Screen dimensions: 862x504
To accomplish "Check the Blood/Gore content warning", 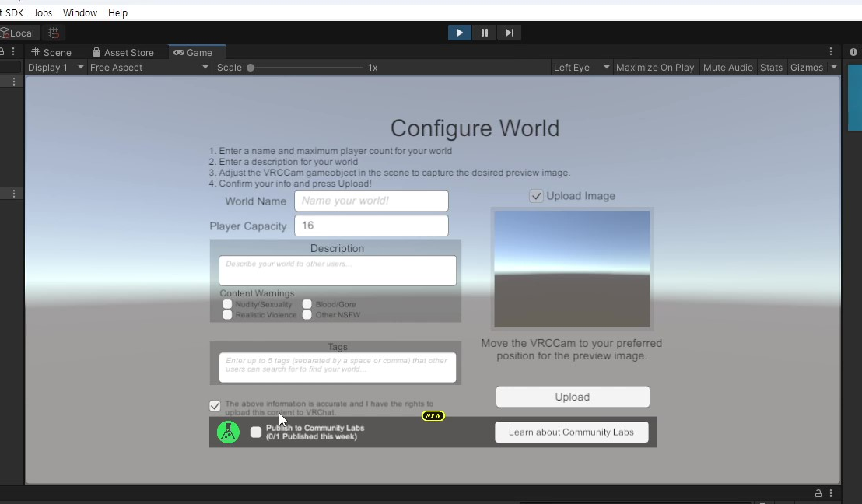I will (307, 304).
